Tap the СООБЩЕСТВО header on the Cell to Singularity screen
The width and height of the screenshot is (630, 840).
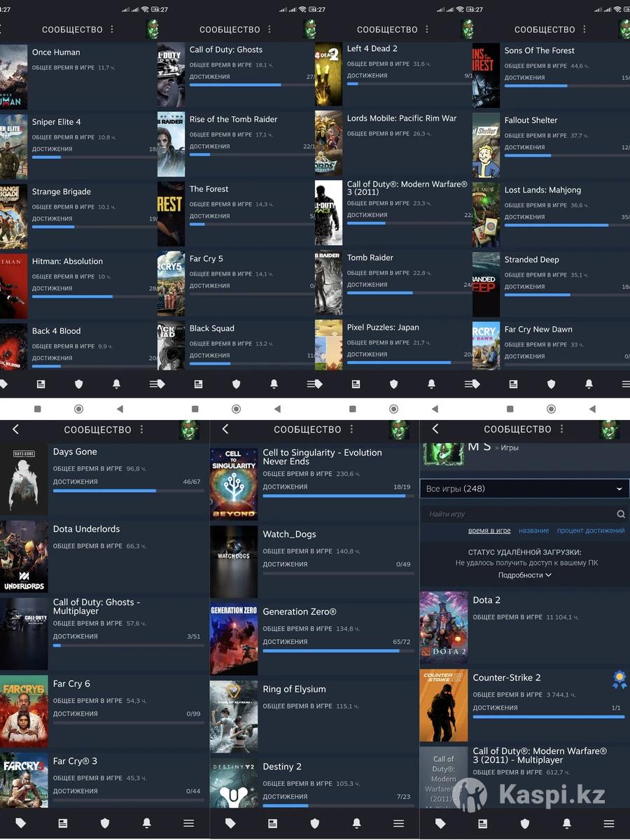coord(308,430)
